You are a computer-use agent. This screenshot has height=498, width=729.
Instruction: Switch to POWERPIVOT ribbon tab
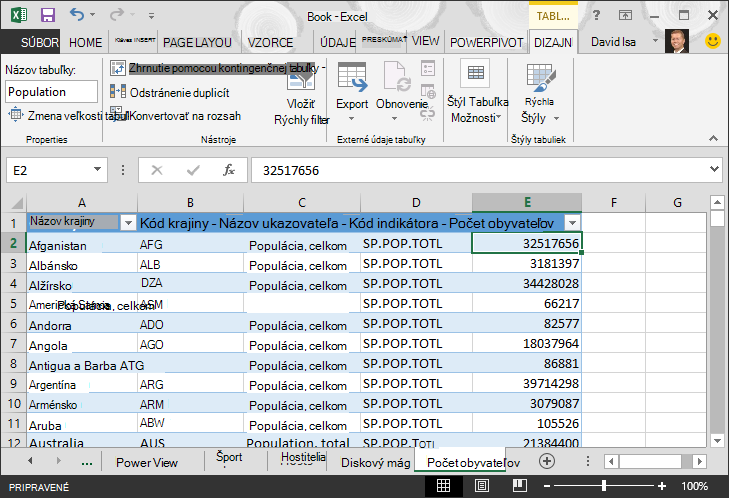tap(486, 42)
